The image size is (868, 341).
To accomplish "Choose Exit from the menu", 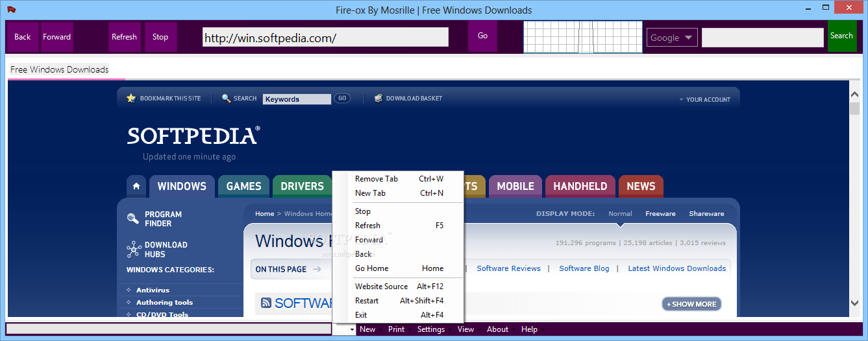I will click(398, 315).
